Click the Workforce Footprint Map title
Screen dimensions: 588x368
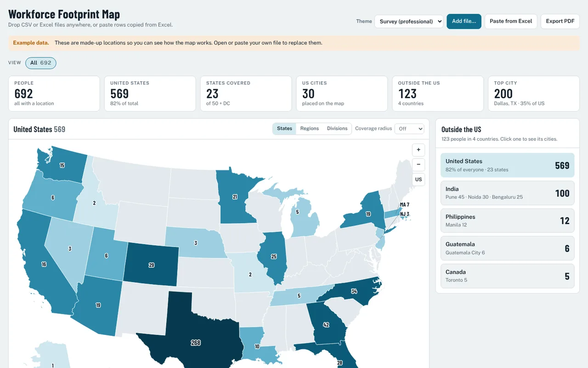click(x=64, y=13)
